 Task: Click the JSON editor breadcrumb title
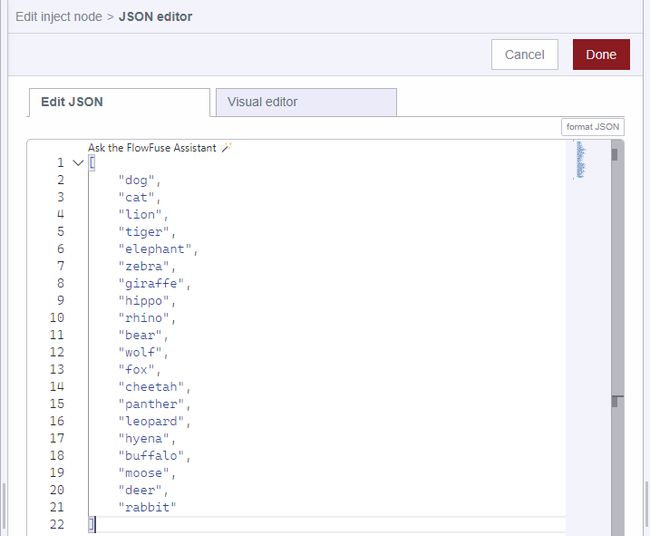tap(155, 17)
